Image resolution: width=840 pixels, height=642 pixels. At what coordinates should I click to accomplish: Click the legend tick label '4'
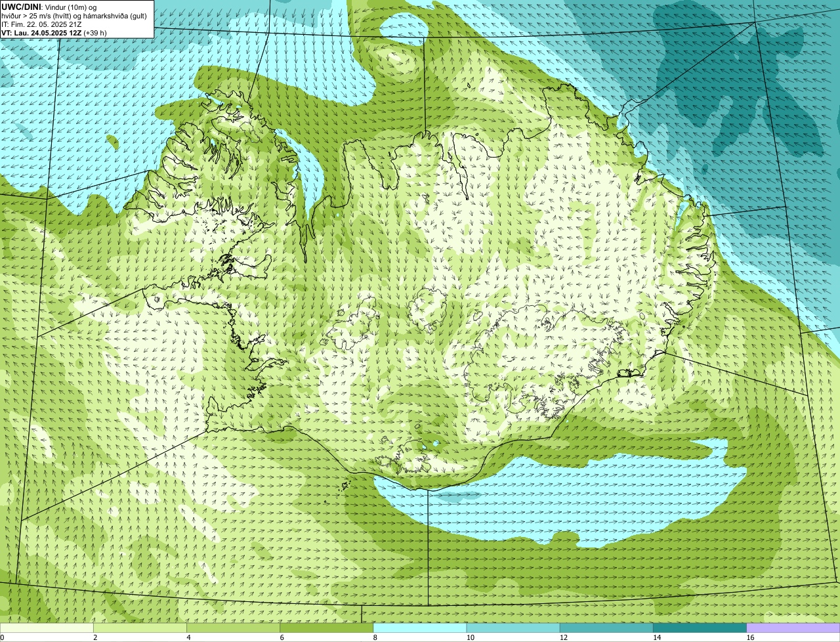188,637
